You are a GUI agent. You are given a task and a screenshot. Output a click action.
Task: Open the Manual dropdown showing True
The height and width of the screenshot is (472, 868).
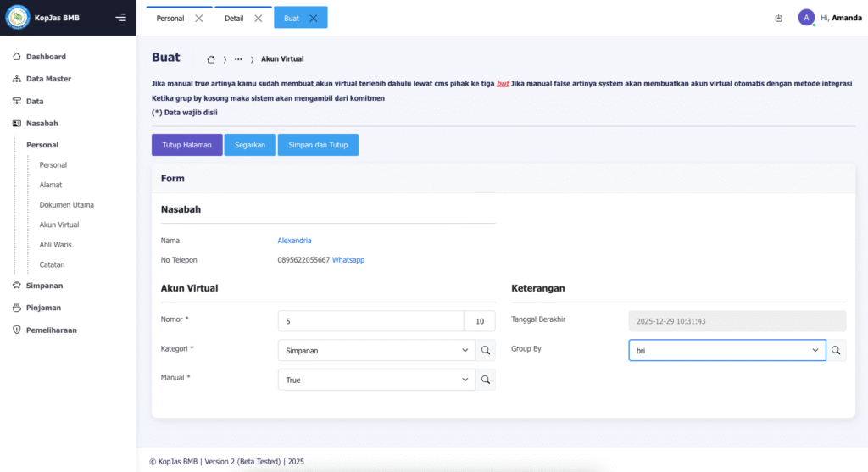pos(376,380)
